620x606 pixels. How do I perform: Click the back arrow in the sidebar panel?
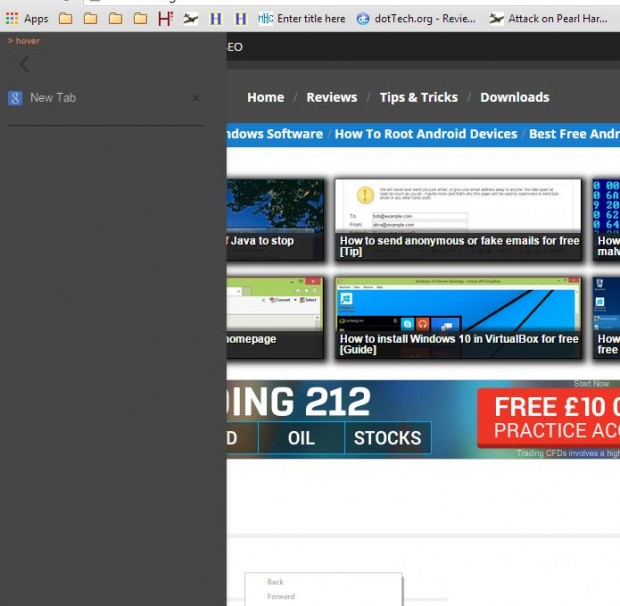coord(24,65)
